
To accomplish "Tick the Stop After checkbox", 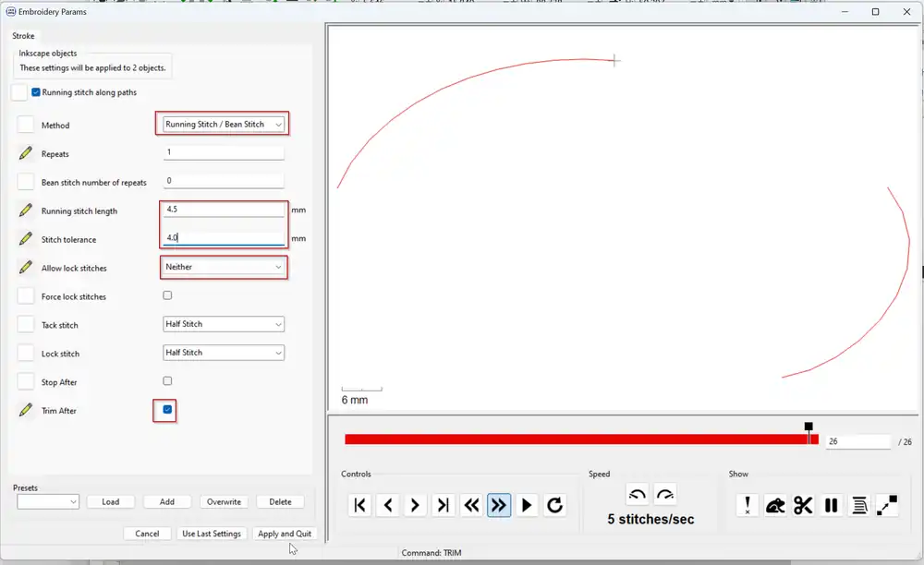I will click(x=167, y=381).
